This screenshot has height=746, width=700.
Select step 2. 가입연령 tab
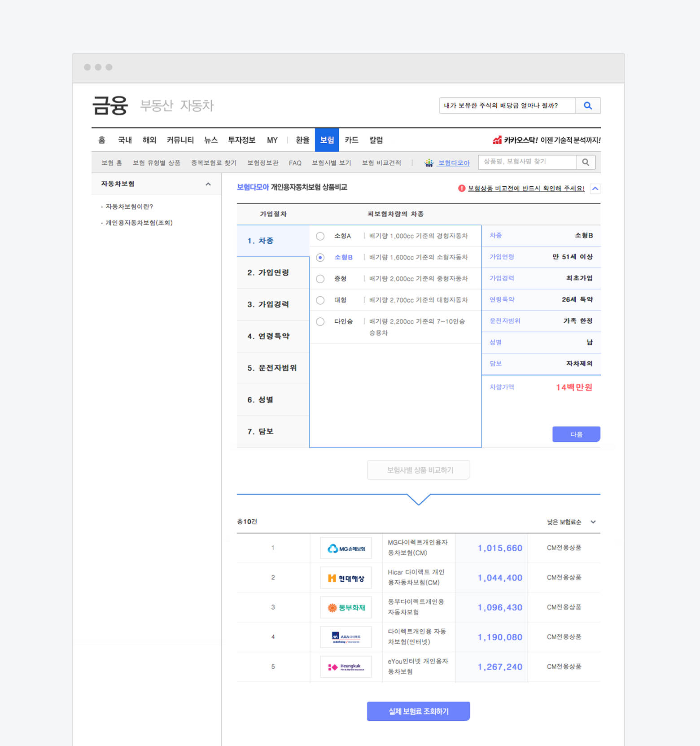273,273
